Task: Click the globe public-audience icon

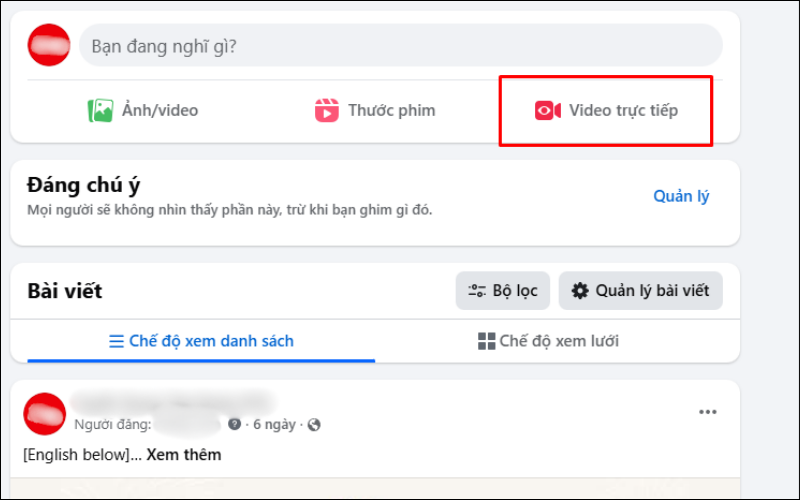Action: coord(314,424)
